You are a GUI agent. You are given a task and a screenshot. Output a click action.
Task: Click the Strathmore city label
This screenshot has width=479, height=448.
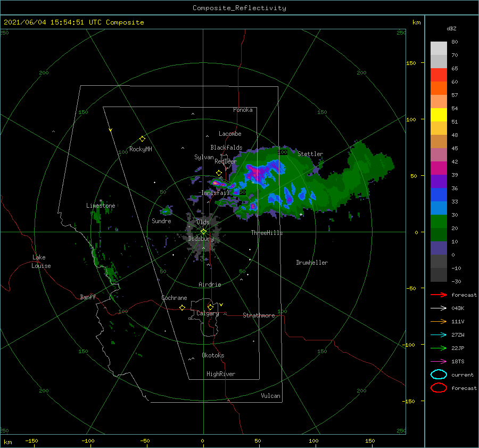tap(259, 315)
